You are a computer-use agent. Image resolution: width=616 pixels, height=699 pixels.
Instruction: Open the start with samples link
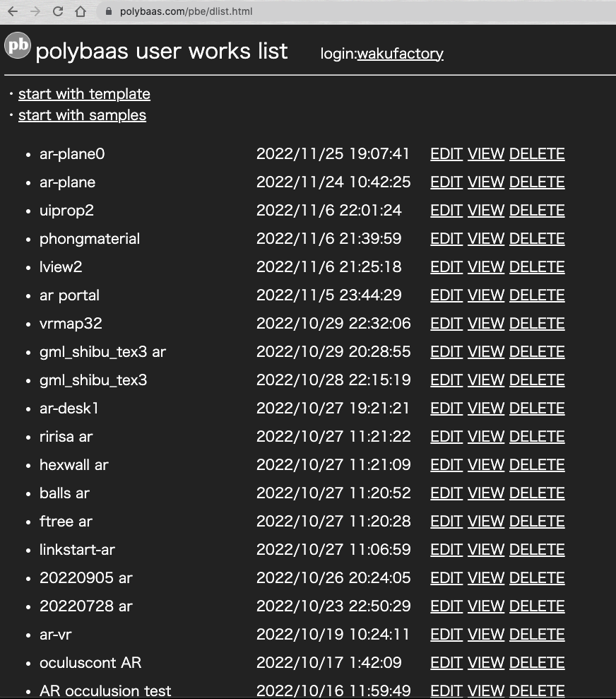point(82,114)
